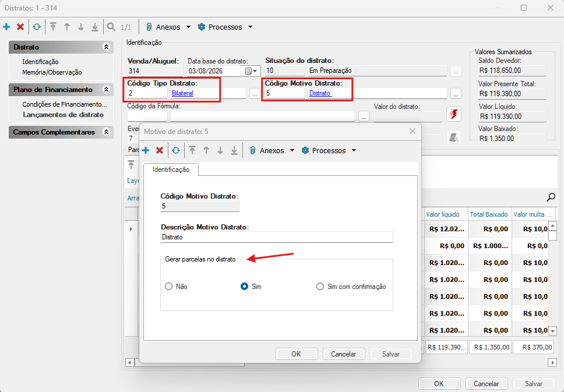Expand Processos dropdown arrow in Distratos toolbar
Viewport: 564px width, 392px height.
251,27
